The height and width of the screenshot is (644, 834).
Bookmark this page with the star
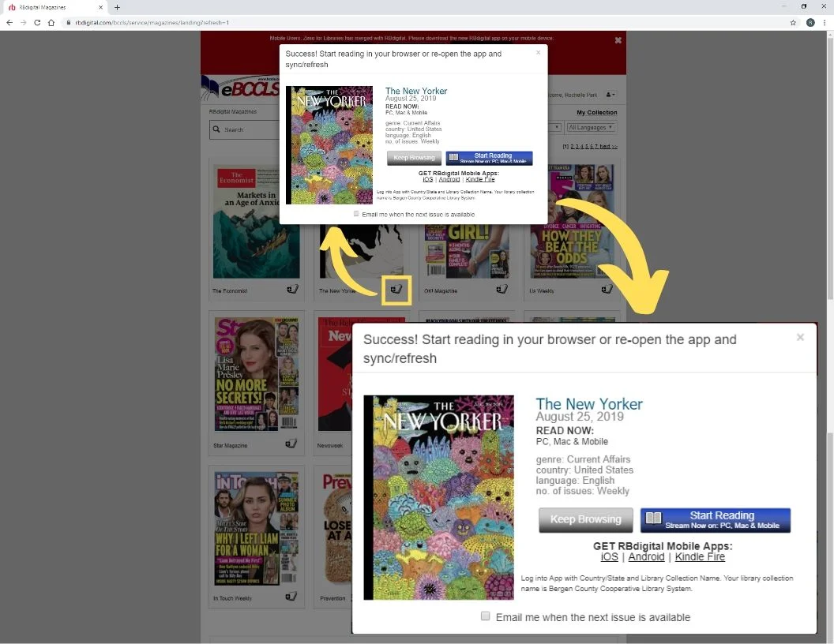[x=793, y=22]
